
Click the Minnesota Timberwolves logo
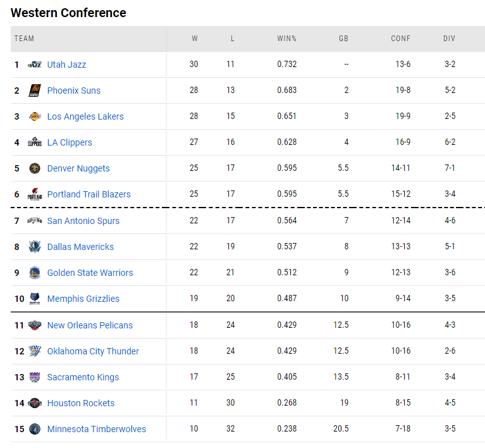point(35,429)
